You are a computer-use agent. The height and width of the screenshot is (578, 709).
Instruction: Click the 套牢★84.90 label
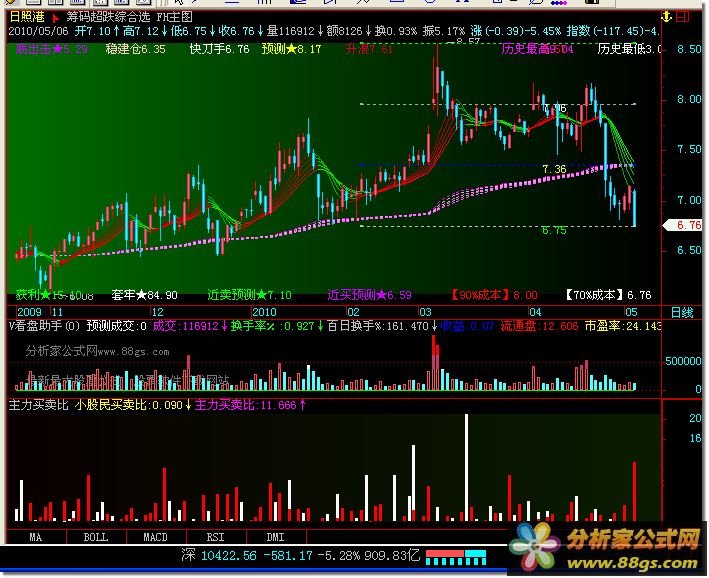coord(145,295)
